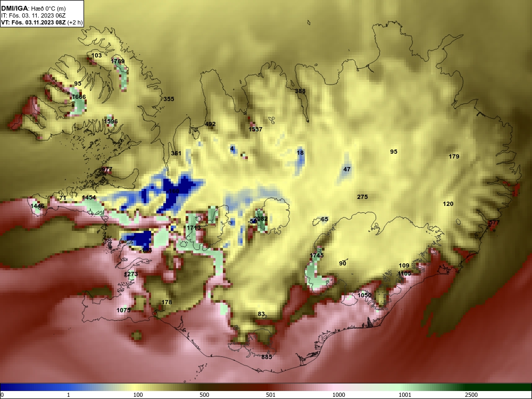Click the 178 height label
This screenshot has height=399, width=532.
click(167, 302)
